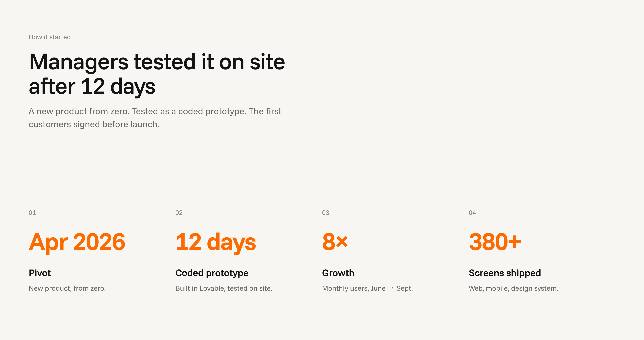Click step number 03
644x340 pixels.
(x=325, y=213)
